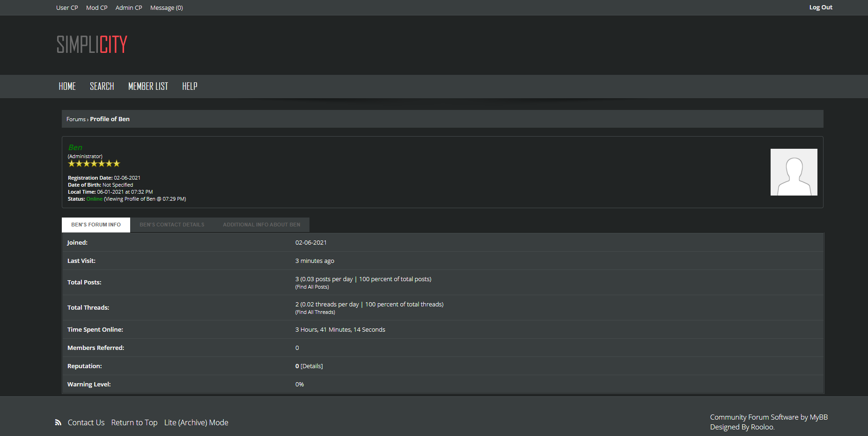Open the Mod CP panel
The image size is (868, 436).
[96, 8]
